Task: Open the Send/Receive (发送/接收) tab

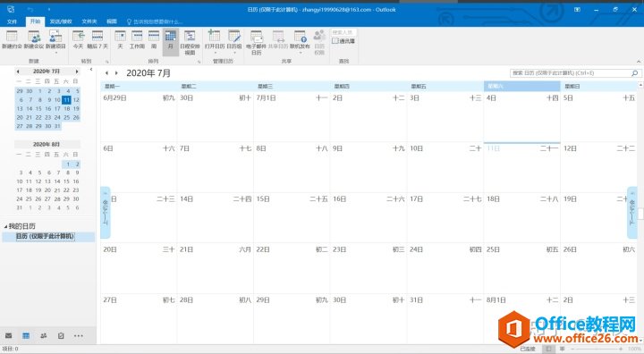Action: (x=61, y=21)
